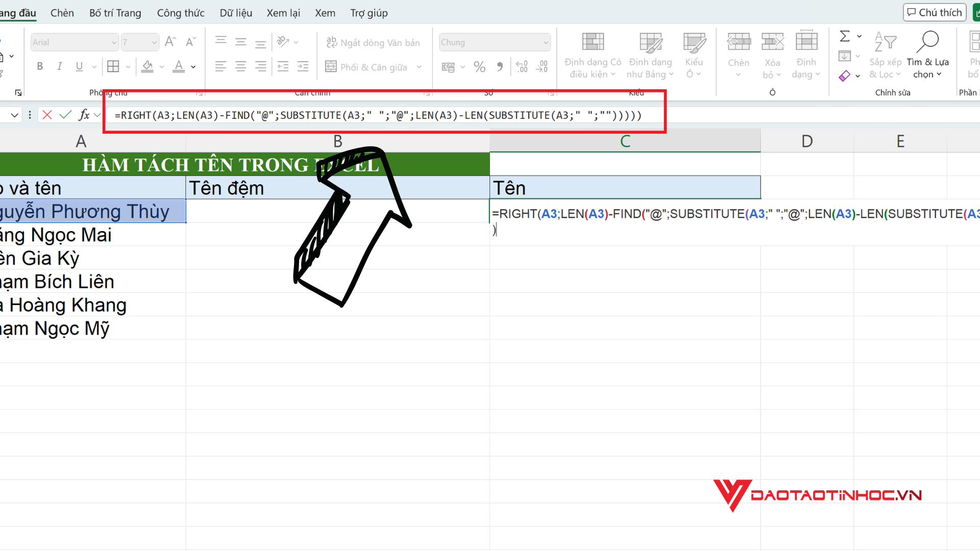This screenshot has width=980, height=551.
Task: Toggle Underline text formatting
Action: coord(79,66)
